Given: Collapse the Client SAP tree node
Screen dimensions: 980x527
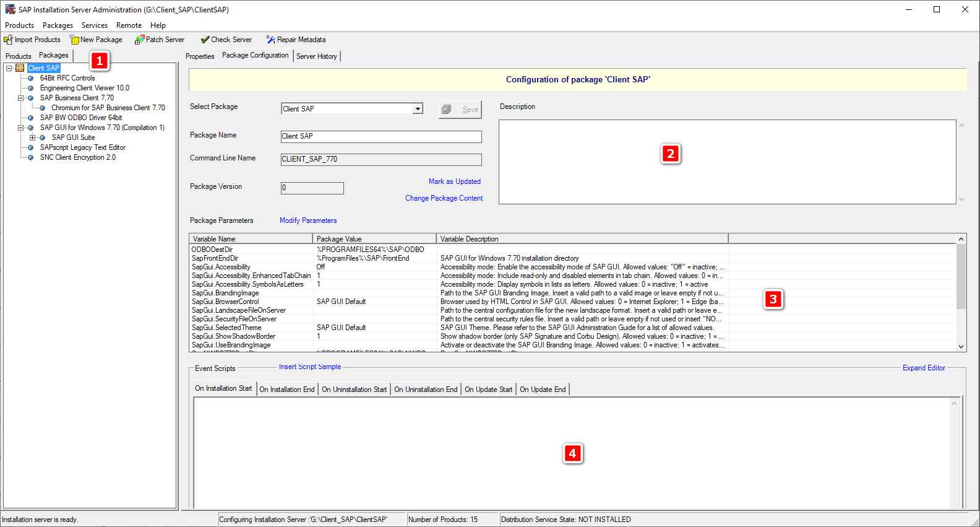Looking at the screenshot, I should 9,68.
